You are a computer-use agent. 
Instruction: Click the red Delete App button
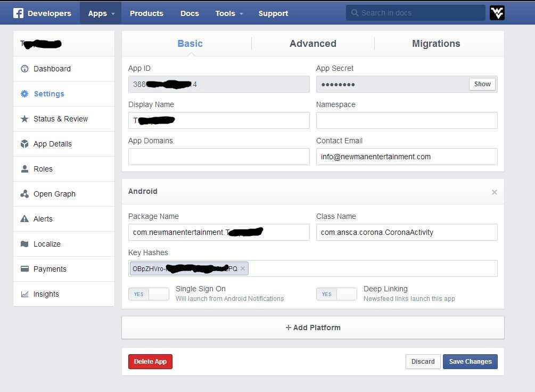[150, 362]
